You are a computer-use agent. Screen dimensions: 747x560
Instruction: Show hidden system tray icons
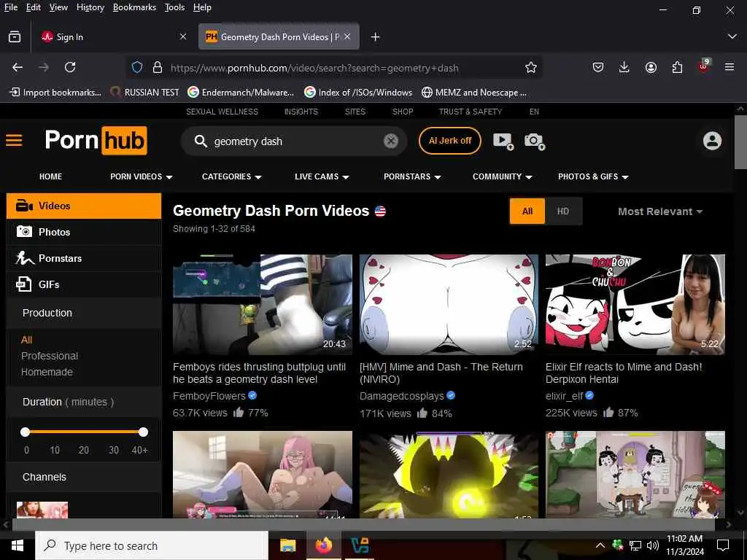(600, 545)
